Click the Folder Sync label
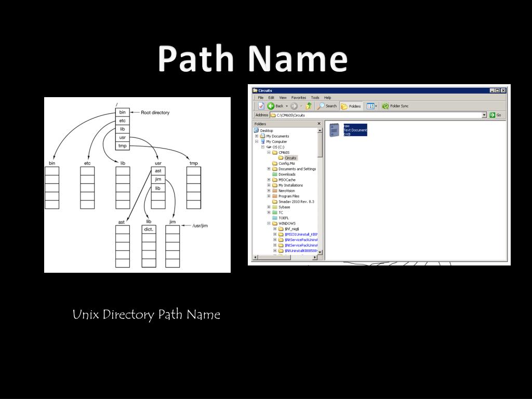 point(400,106)
